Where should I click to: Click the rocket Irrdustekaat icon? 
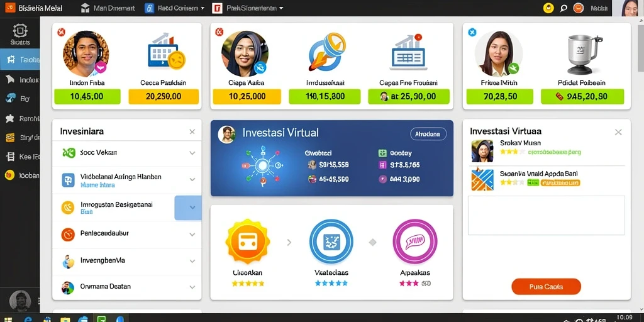point(327,52)
